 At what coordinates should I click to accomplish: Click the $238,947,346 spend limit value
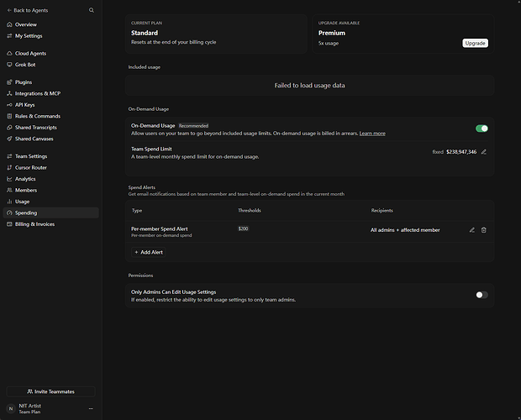click(461, 152)
